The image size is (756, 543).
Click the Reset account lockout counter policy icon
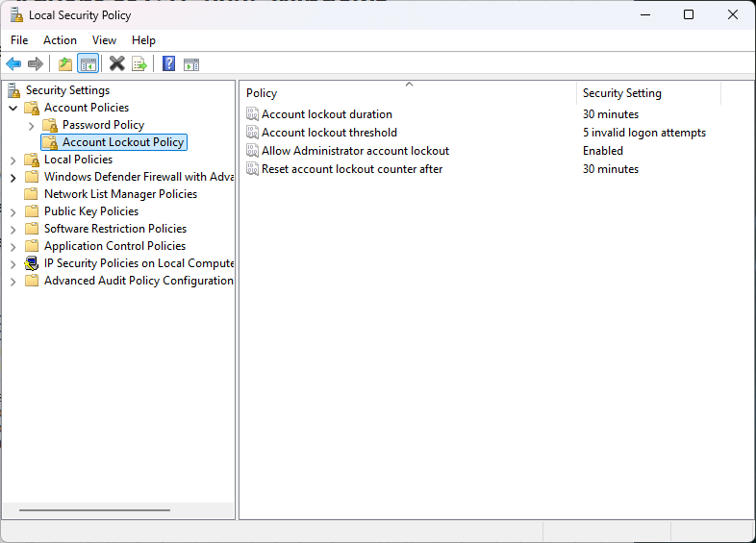pos(252,169)
